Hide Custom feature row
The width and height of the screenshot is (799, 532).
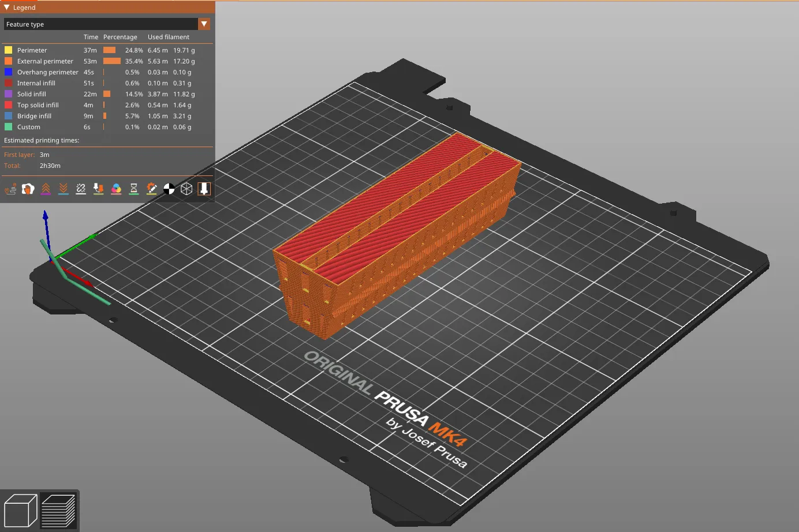[x=107, y=127]
